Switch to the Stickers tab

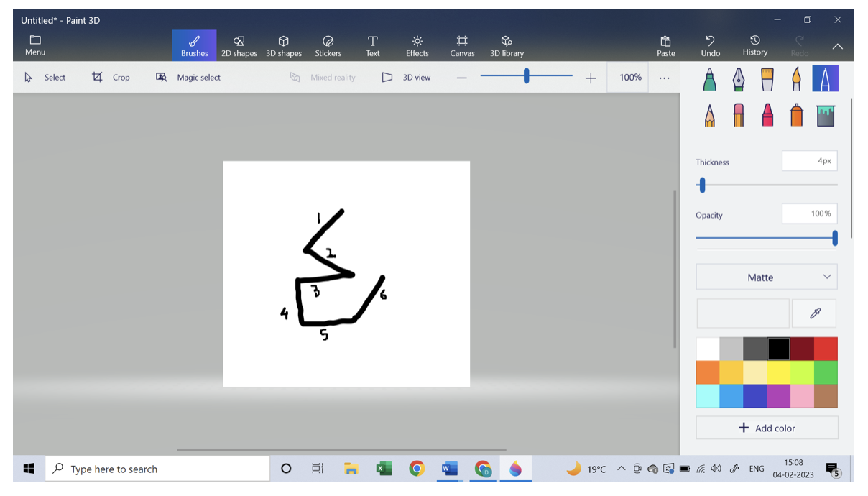[328, 46]
